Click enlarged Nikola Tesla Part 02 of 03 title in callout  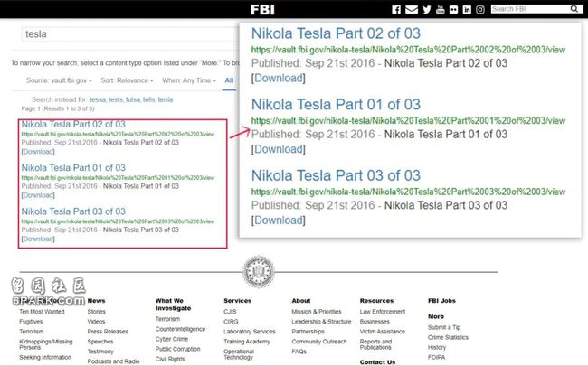pyautogui.click(x=336, y=33)
